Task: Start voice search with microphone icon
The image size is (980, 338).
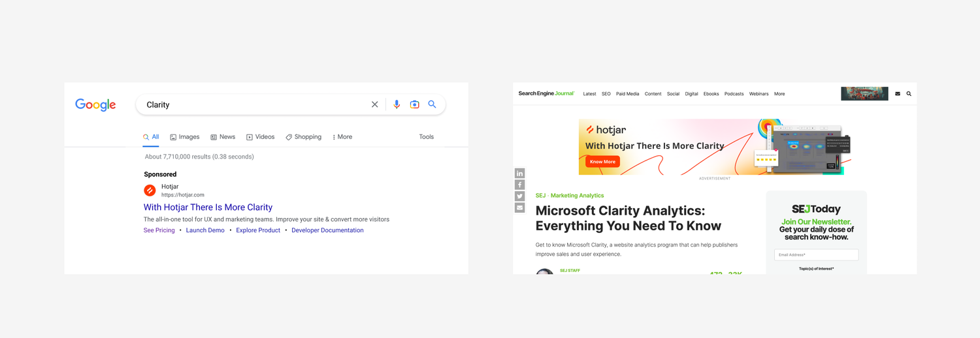Action: pos(397,104)
